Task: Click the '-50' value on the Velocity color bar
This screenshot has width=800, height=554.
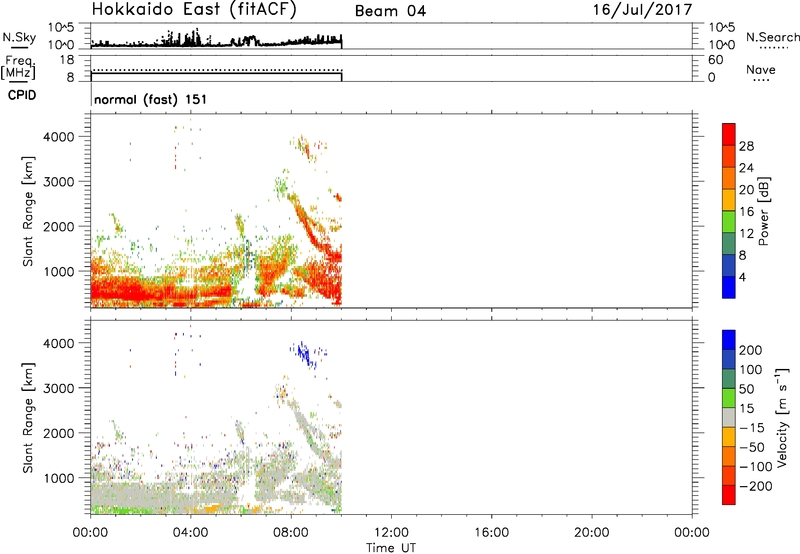Action: coord(752,447)
